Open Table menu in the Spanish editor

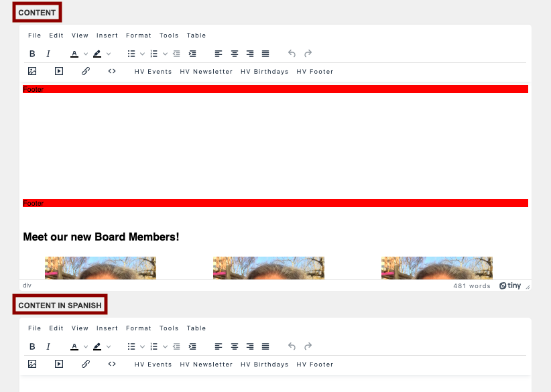(x=196, y=328)
